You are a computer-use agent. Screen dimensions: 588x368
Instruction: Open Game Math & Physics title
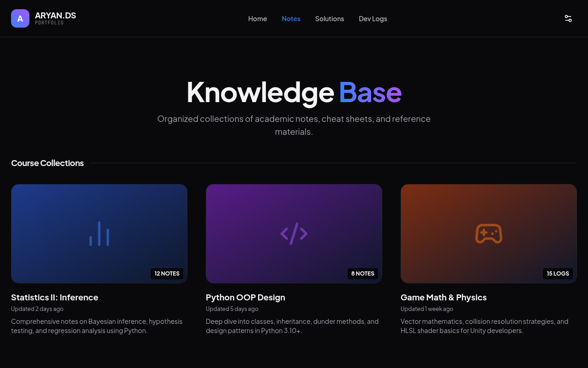[x=443, y=298]
